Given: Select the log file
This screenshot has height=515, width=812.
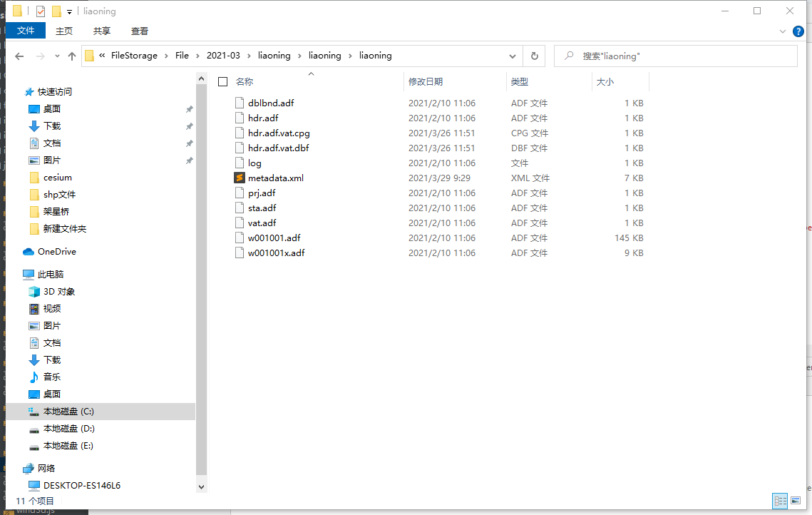Looking at the screenshot, I should click(255, 163).
